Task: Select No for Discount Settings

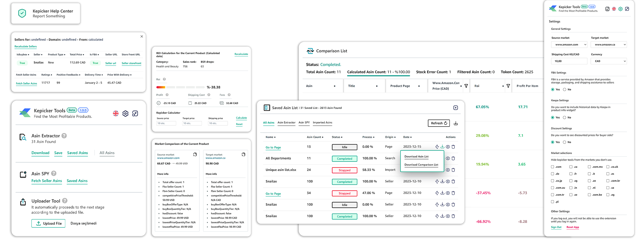Action: (x=565, y=142)
